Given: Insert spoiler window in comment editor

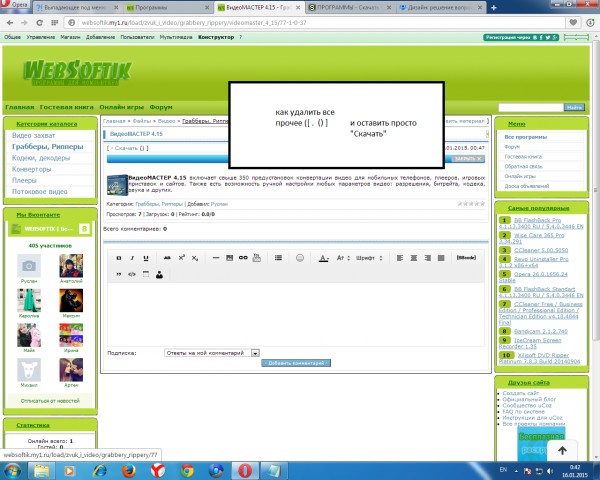Looking at the screenshot, I should 146,274.
